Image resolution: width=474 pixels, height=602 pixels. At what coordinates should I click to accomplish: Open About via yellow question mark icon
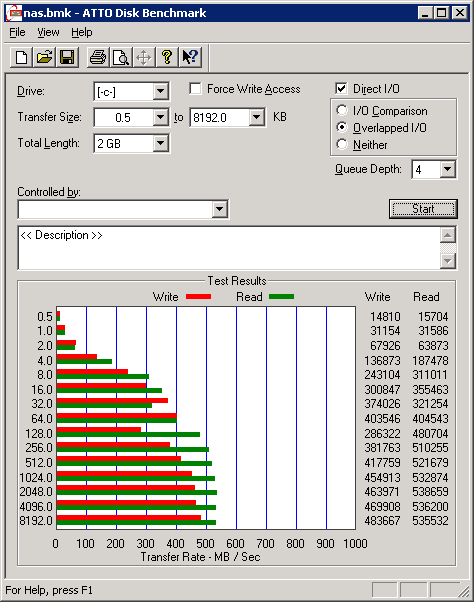(167, 58)
